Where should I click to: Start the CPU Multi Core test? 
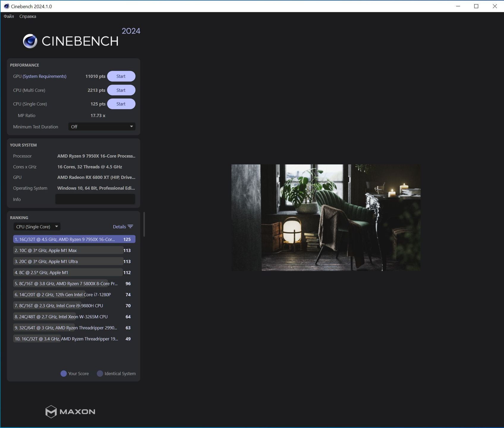point(121,90)
